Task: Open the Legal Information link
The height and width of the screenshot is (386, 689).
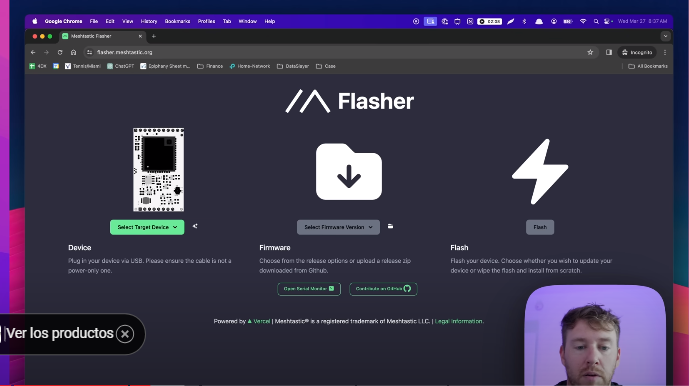Action: (459, 321)
